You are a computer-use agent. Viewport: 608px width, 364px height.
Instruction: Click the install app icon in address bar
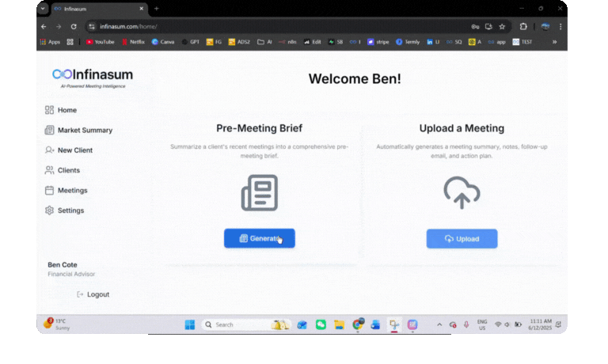click(x=488, y=27)
